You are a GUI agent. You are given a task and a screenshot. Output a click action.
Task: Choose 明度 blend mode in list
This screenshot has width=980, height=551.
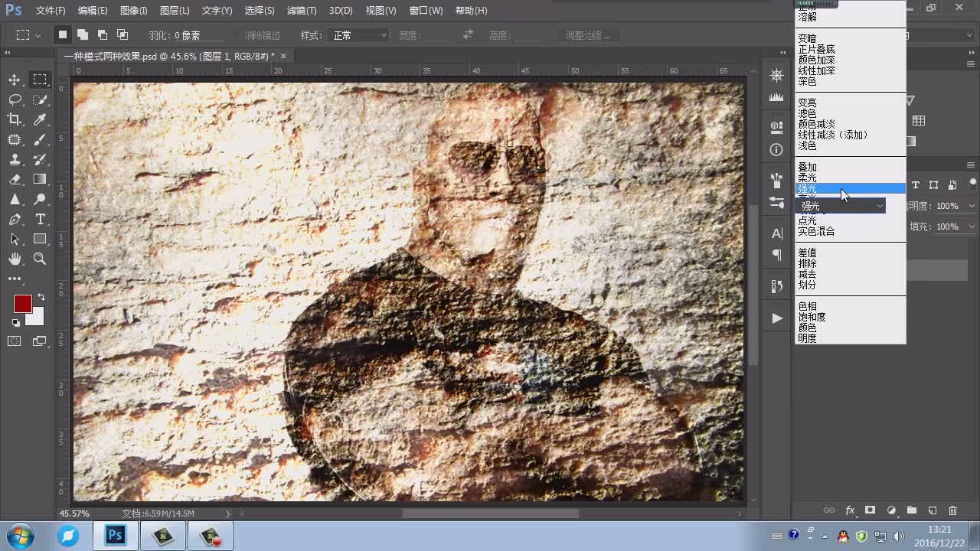point(850,338)
